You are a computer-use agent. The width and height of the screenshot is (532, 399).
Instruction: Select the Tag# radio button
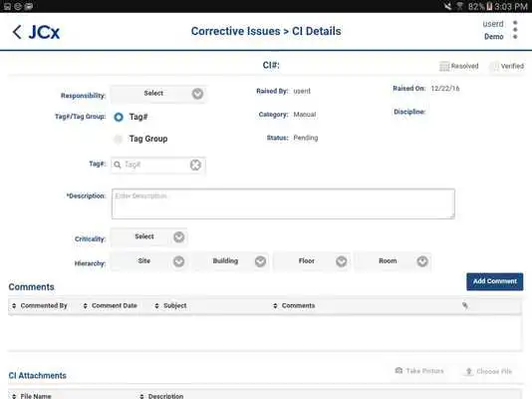click(x=119, y=117)
